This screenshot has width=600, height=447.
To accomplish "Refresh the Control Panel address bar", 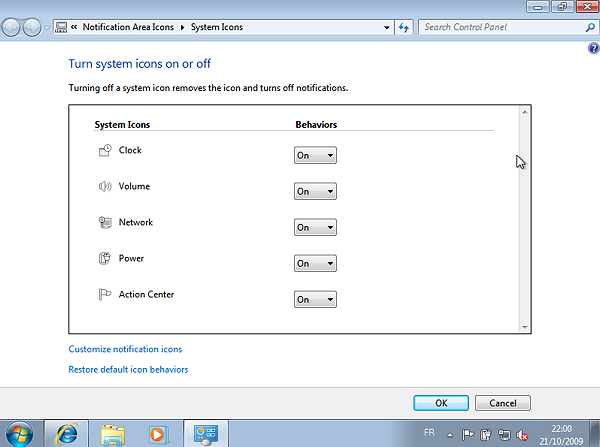I will 404,27.
